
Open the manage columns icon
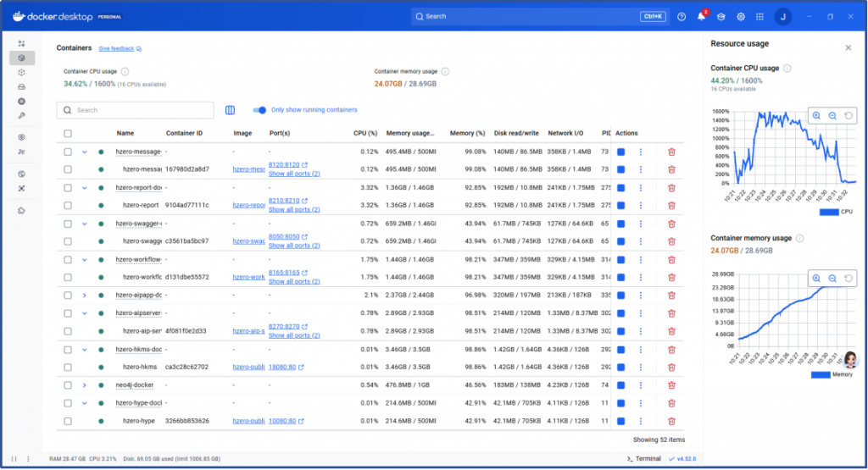[x=230, y=110]
